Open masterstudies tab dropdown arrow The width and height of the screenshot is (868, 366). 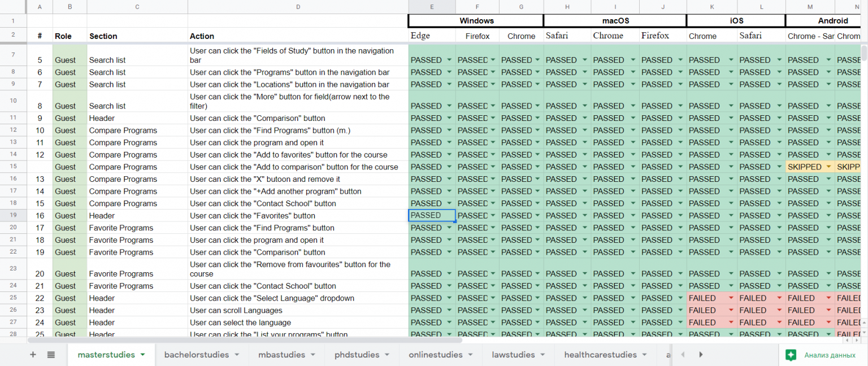coord(143,355)
